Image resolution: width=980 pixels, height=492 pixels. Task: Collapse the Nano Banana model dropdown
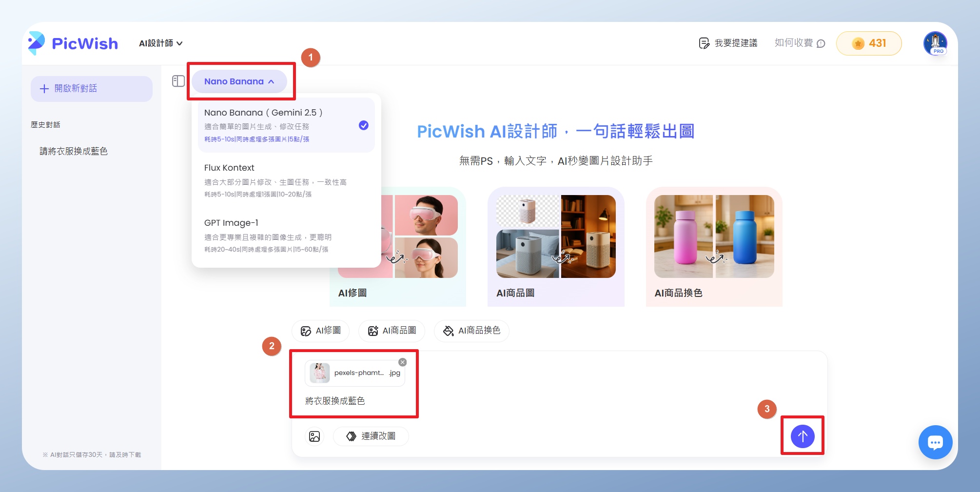pyautogui.click(x=239, y=81)
